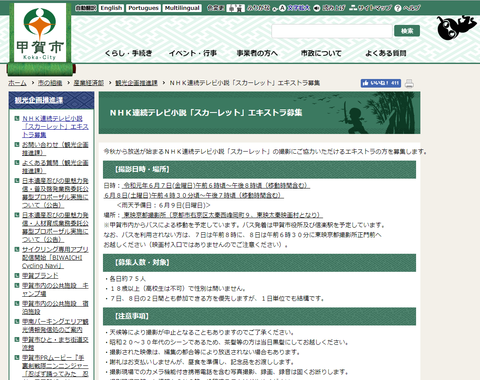Open the サイトマップ link
The image size is (480, 380).
[x=375, y=8]
